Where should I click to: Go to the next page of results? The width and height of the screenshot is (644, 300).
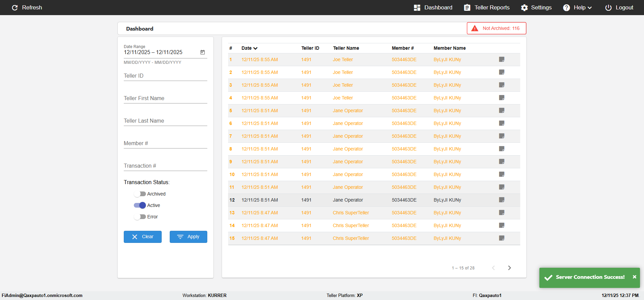[509, 268]
